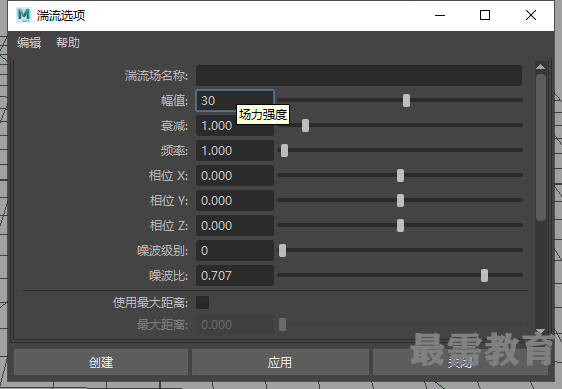The image size is (562, 389).
Task: Click the 湍流场名称 text field
Action: (x=359, y=75)
